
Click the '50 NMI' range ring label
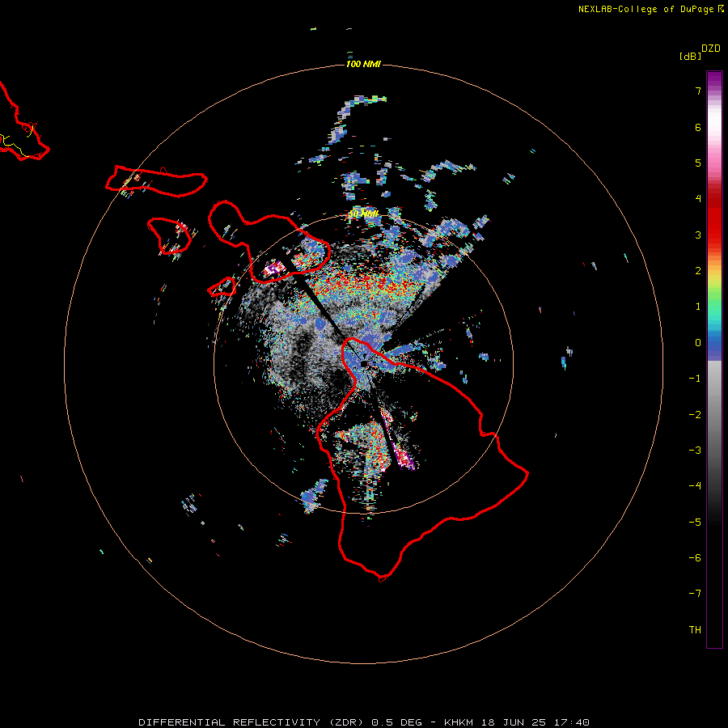click(363, 214)
